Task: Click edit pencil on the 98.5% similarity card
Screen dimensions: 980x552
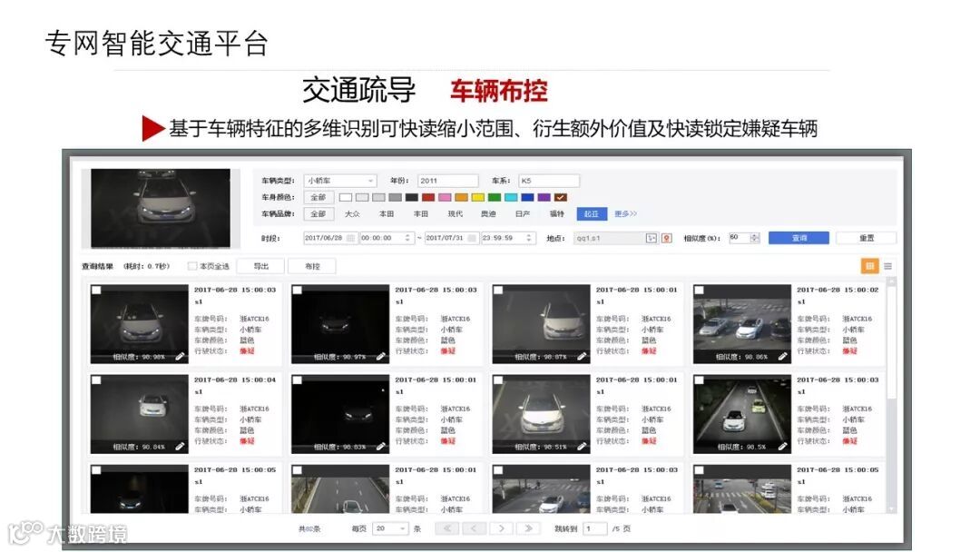Action: pos(782,447)
